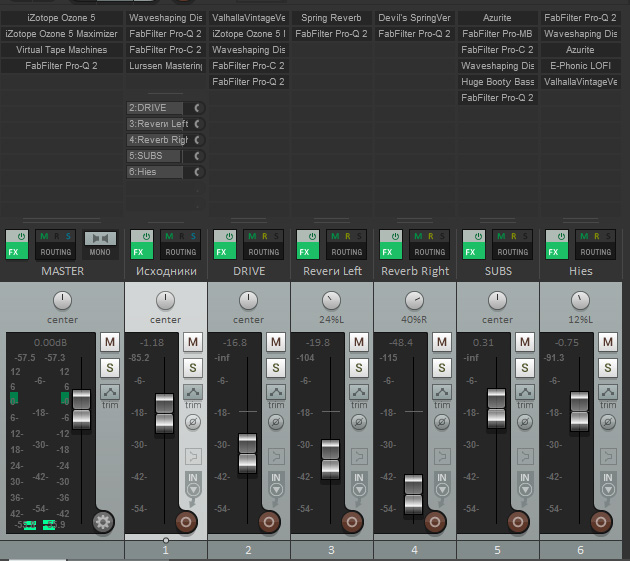Select the Исходники track name label
This screenshot has width=630, height=561.
pos(166,271)
